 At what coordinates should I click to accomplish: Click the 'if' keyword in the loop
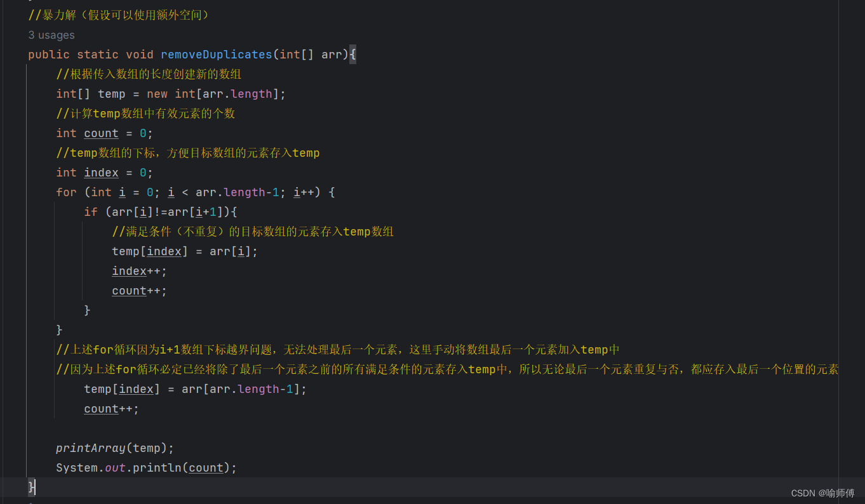click(91, 212)
